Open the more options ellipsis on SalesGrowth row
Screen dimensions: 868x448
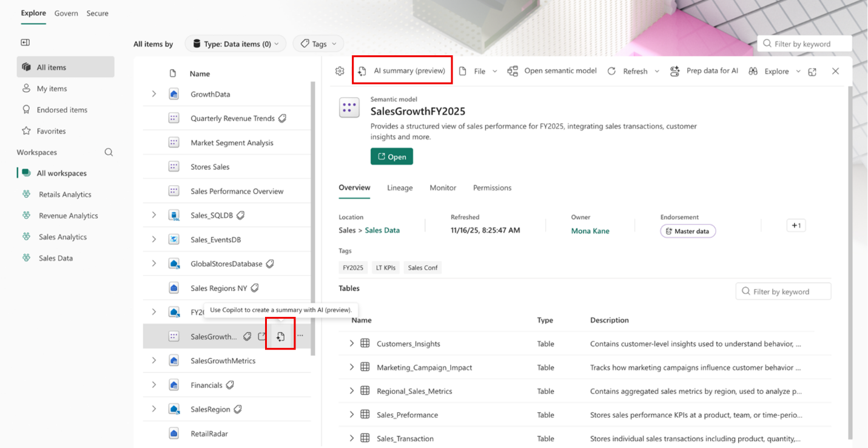coord(299,334)
